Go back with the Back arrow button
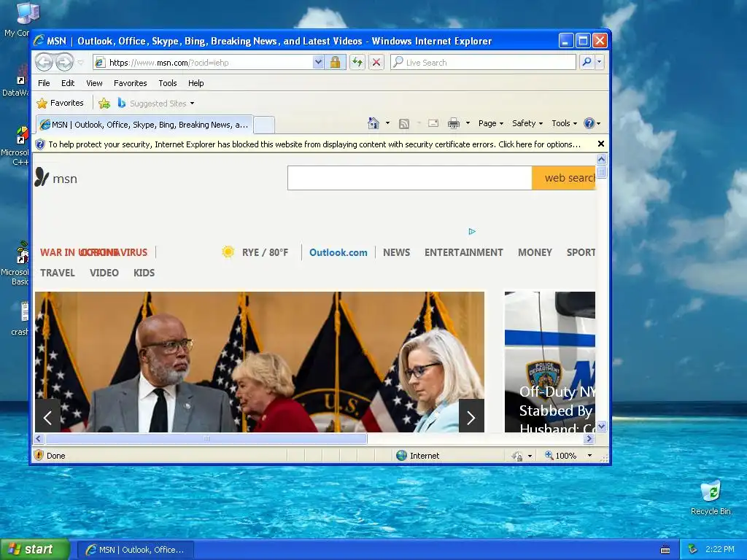This screenshot has height=560, width=747. (44, 63)
